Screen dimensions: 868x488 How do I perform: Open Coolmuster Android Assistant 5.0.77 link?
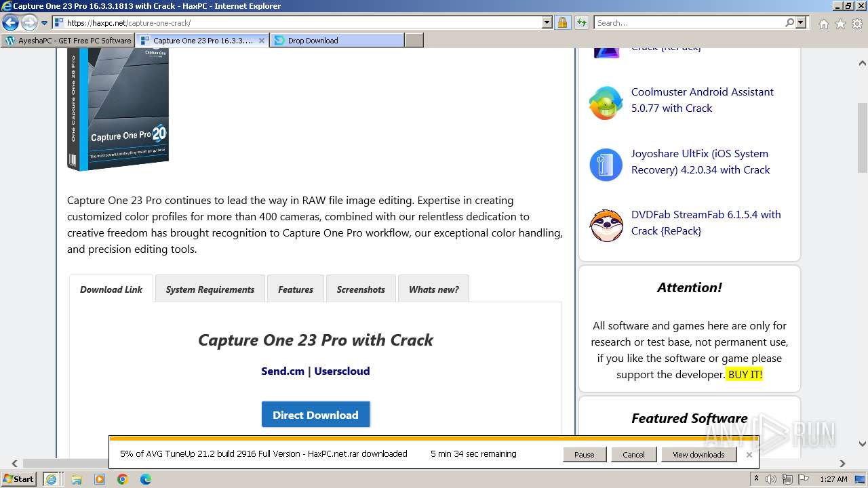tap(702, 100)
